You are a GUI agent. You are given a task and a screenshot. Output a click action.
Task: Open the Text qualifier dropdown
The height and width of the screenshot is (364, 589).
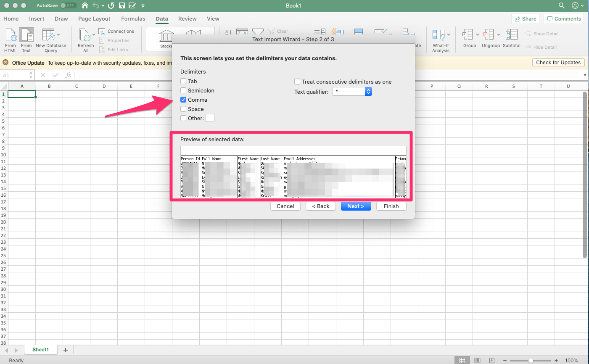coord(368,91)
